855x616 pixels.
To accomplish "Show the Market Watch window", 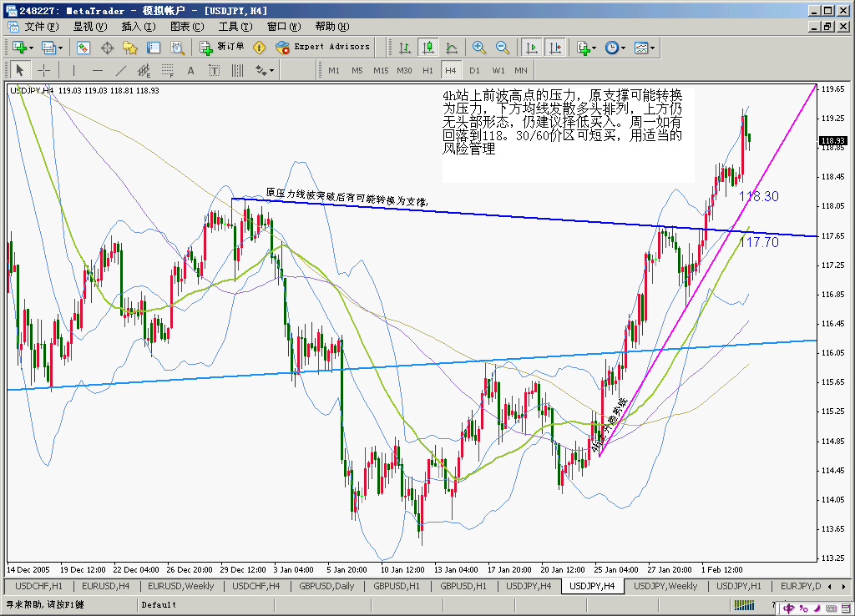I will (x=83, y=48).
